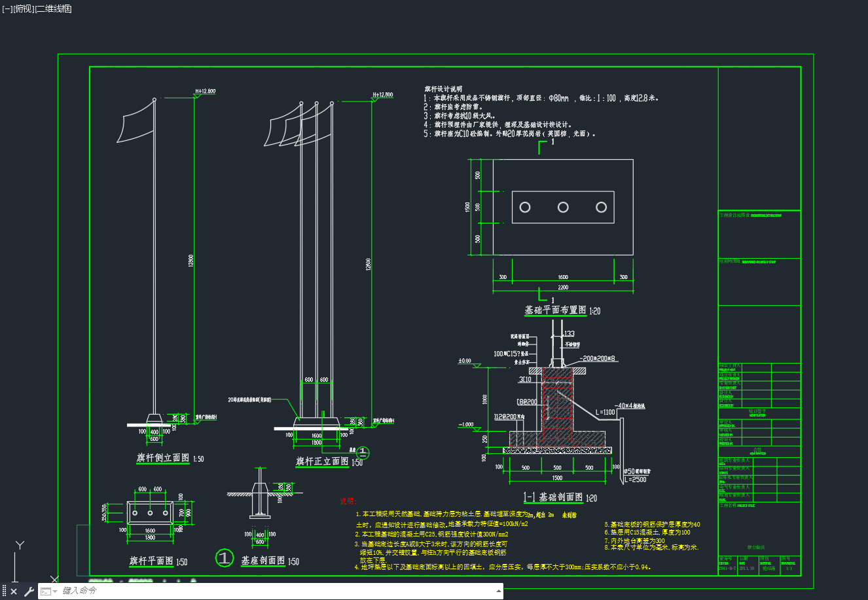Select the 旗杆侧立面图 drawing title
The height and width of the screenshot is (600, 868).
(x=163, y=458)
